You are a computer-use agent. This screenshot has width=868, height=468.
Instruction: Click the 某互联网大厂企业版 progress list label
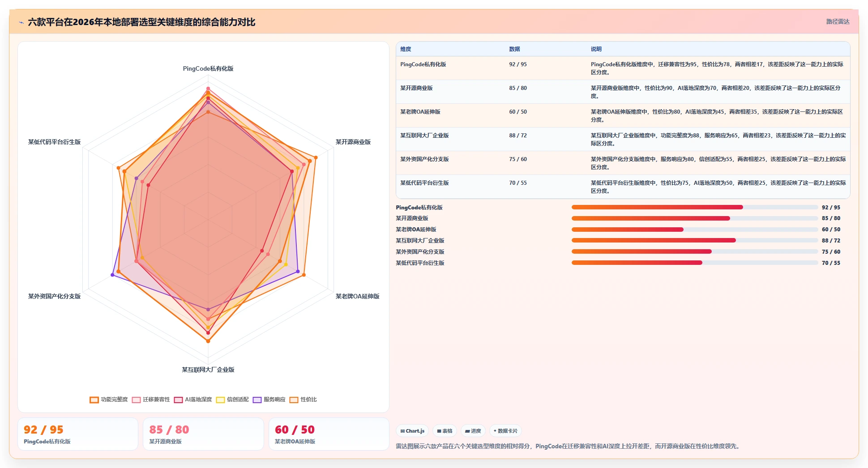pos(420,241)
